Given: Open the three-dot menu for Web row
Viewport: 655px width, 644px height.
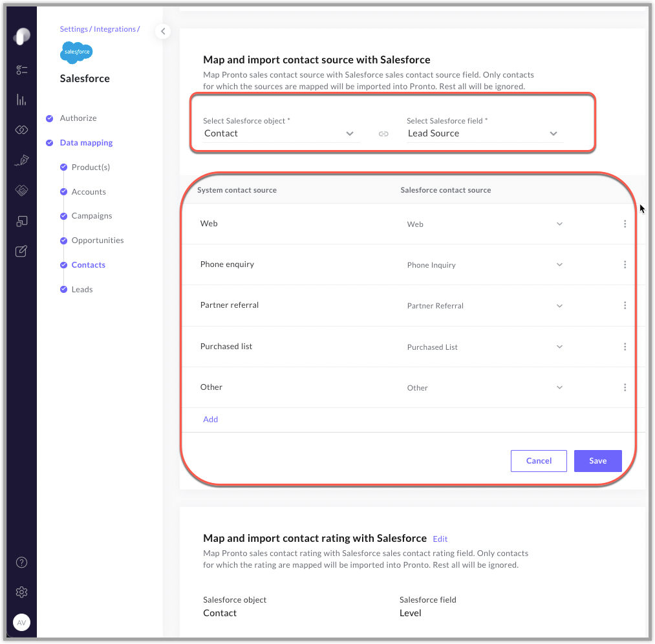Looking at the screenshot, I should pos(625,224).
